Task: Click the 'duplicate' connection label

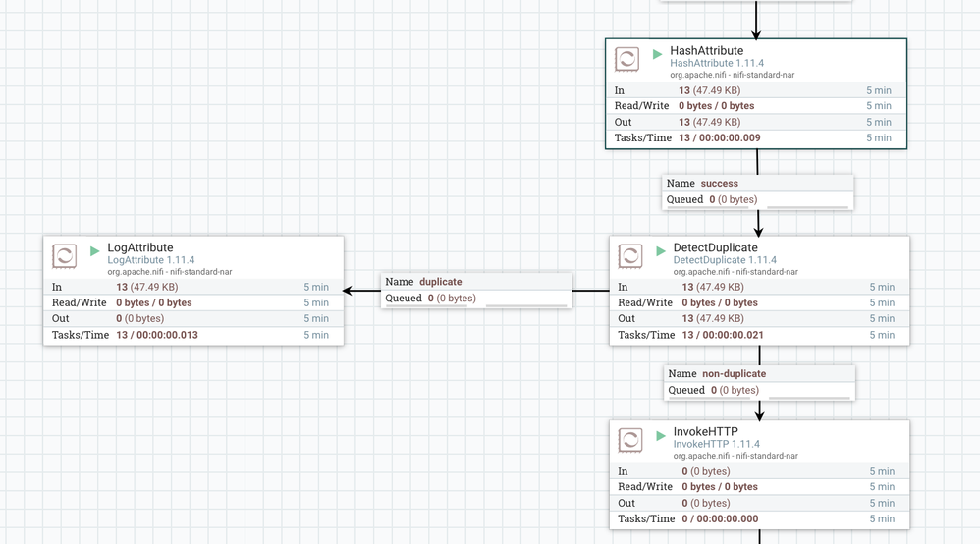Action: click(441, 282)
